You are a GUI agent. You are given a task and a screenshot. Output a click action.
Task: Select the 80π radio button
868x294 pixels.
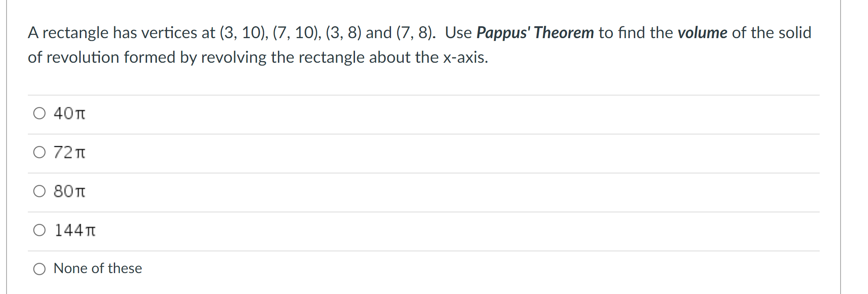coord(39,191)
